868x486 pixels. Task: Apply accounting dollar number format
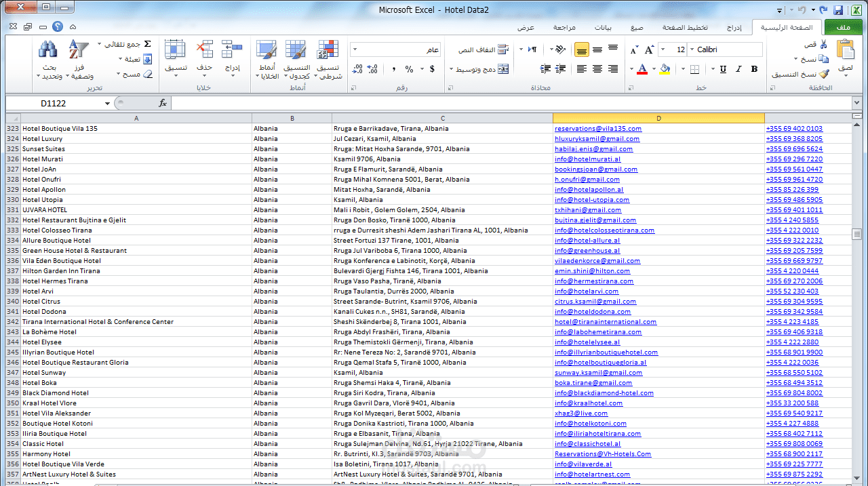432,69
